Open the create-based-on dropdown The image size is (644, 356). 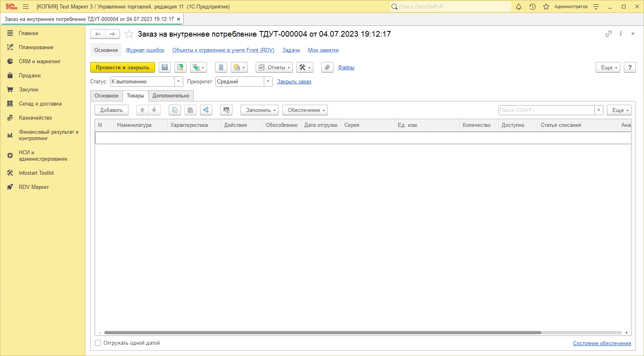[x=199, y=67]
